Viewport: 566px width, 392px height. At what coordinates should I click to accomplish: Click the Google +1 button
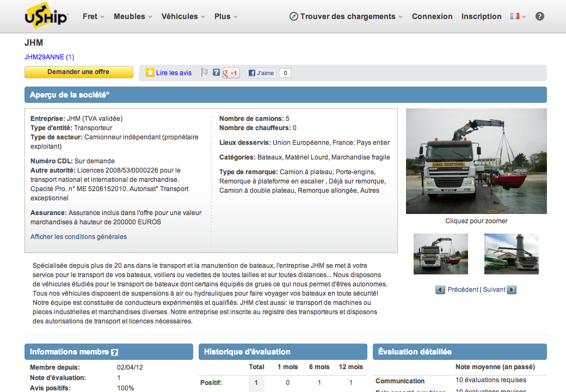click(231, 73)
